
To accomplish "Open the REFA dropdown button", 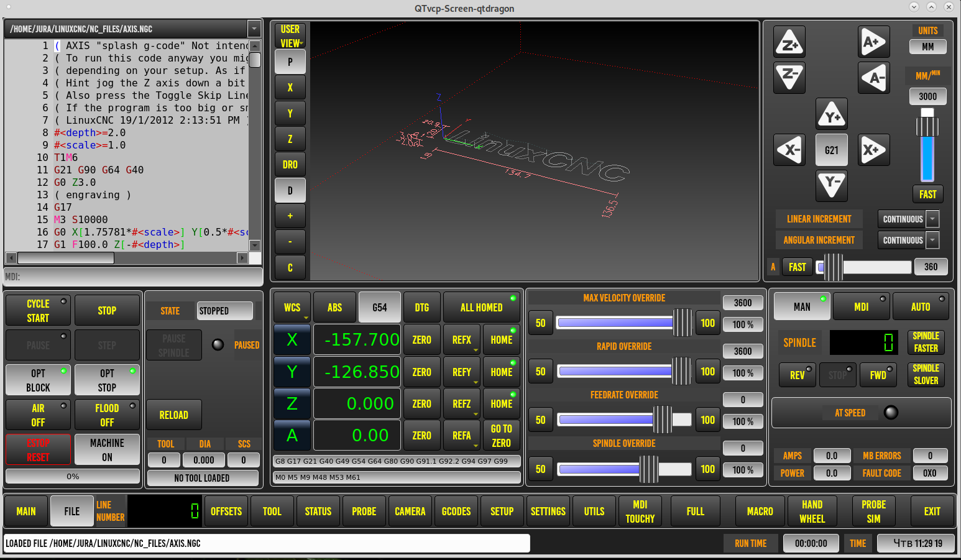I will [x=462, y=435].
